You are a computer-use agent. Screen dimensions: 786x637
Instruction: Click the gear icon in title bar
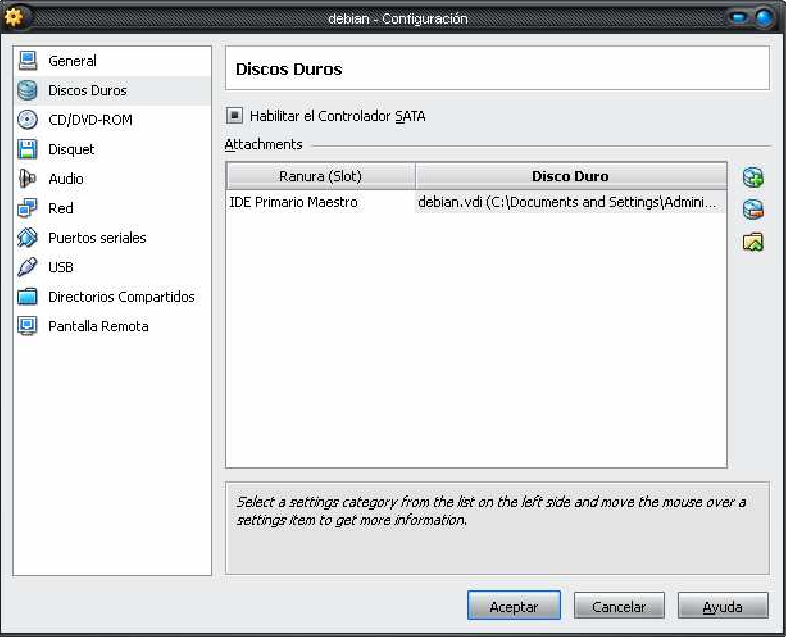click(15, 18)
